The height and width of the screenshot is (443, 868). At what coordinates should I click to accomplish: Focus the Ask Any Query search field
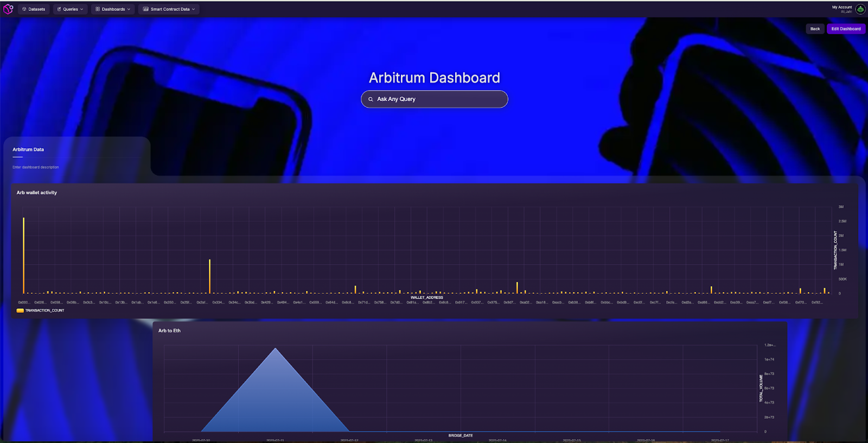435,99
